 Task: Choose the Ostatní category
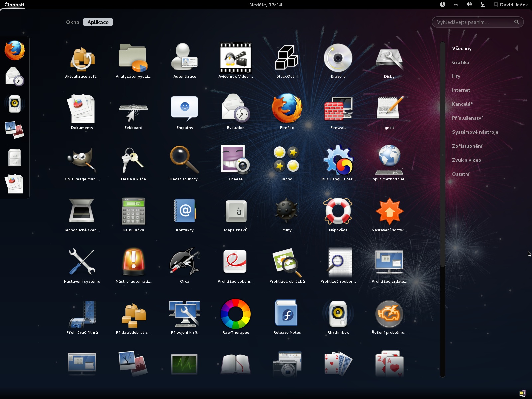click(461, 174)
